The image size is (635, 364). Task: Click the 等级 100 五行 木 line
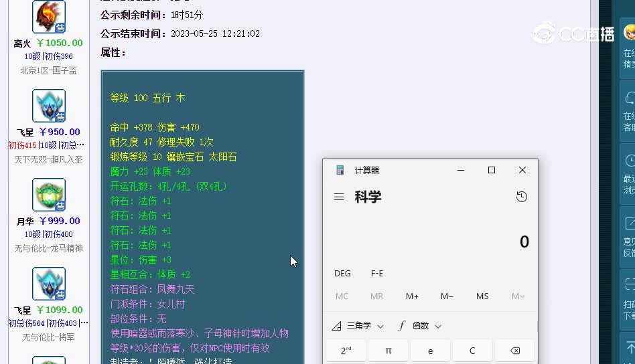tap(147, 98)
